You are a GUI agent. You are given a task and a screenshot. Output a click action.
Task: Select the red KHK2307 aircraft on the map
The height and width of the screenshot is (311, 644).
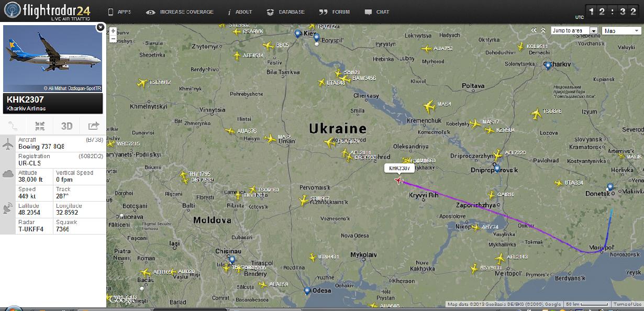click(399, 181)
